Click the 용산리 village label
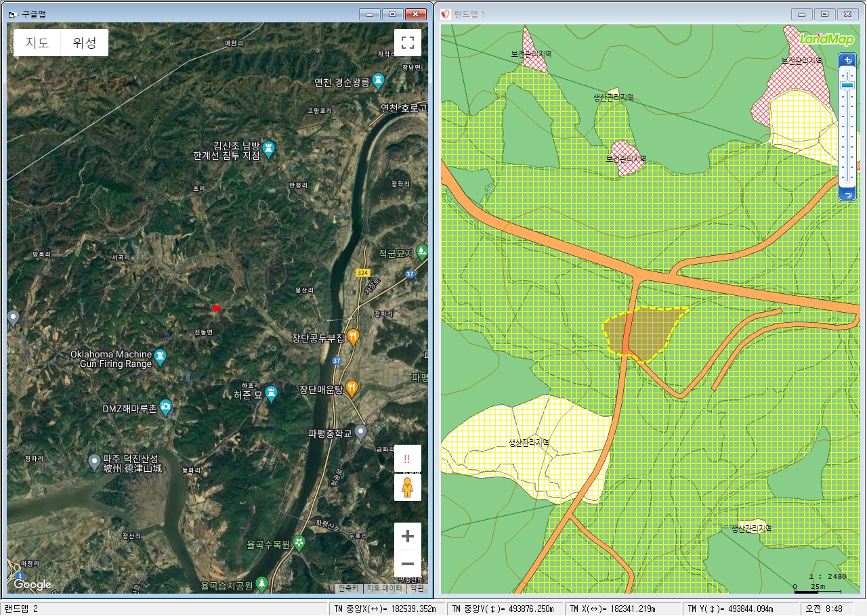The image size is (867, 616). [x=304, y=290]
